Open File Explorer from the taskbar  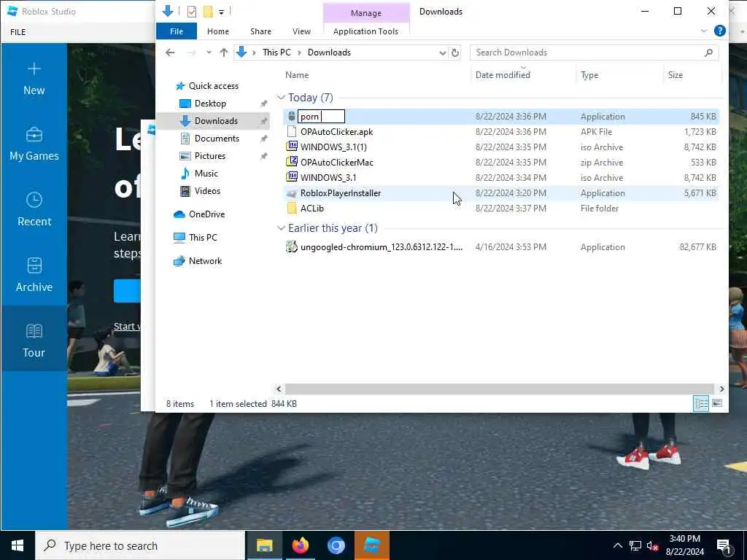coord(264,545)
